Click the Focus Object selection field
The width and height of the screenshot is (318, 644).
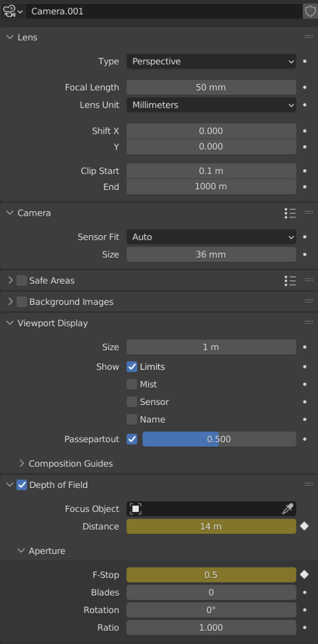[211, 509]
